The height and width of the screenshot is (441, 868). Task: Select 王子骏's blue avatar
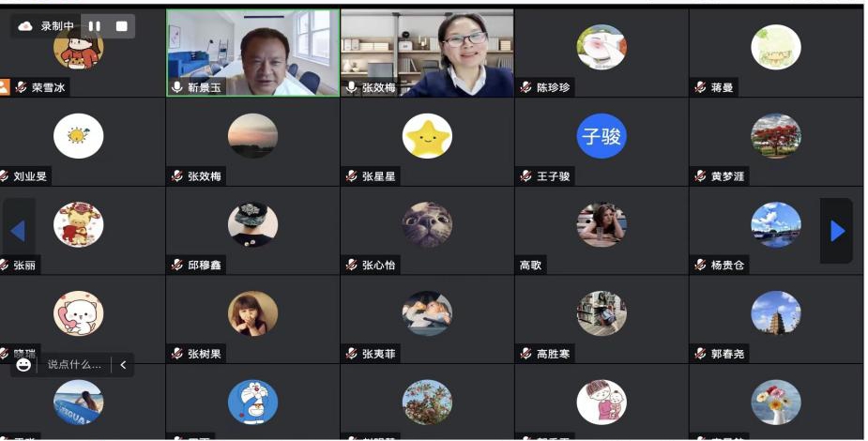pyautogui.click(x=602, y=136)
